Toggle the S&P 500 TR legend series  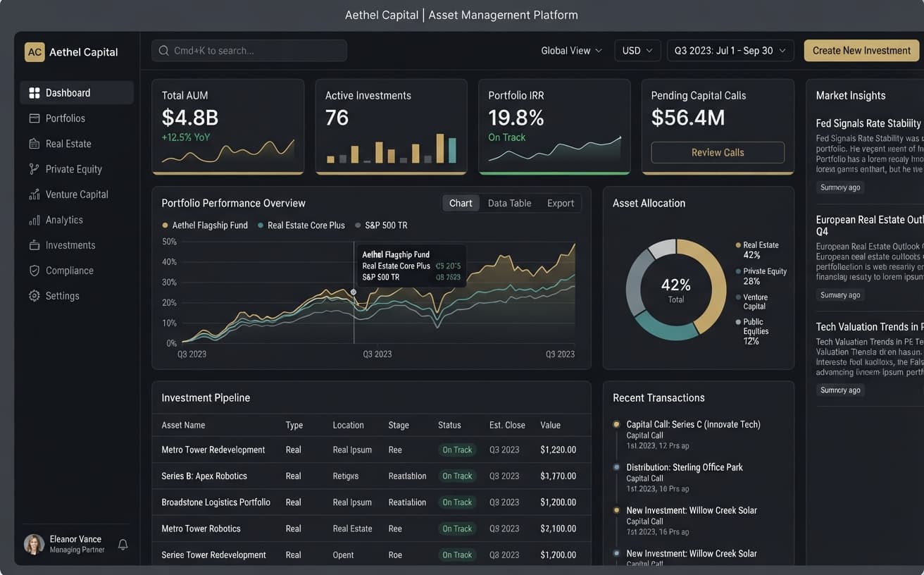coord(381,225)
